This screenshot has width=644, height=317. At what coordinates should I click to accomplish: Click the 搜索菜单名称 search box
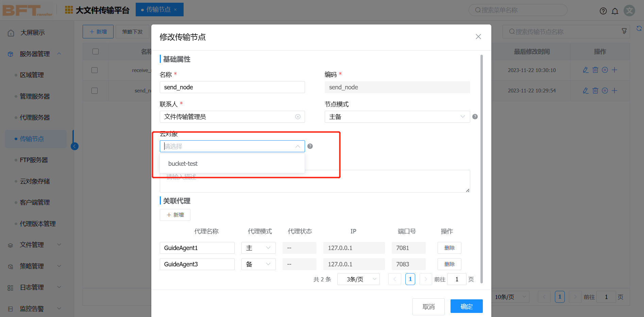[518, 10]
